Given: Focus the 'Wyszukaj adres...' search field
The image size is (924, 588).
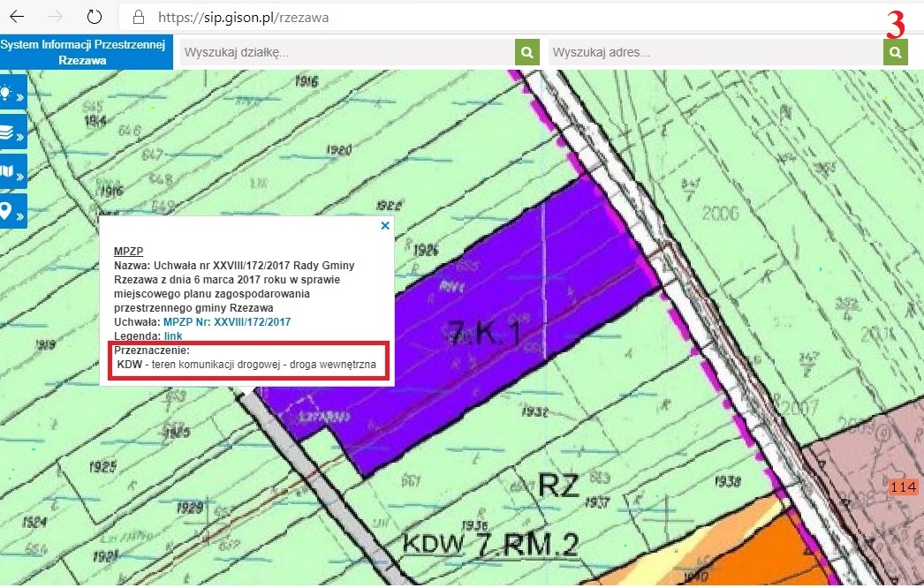Looking at the screenshot, I should pos(716,52).
